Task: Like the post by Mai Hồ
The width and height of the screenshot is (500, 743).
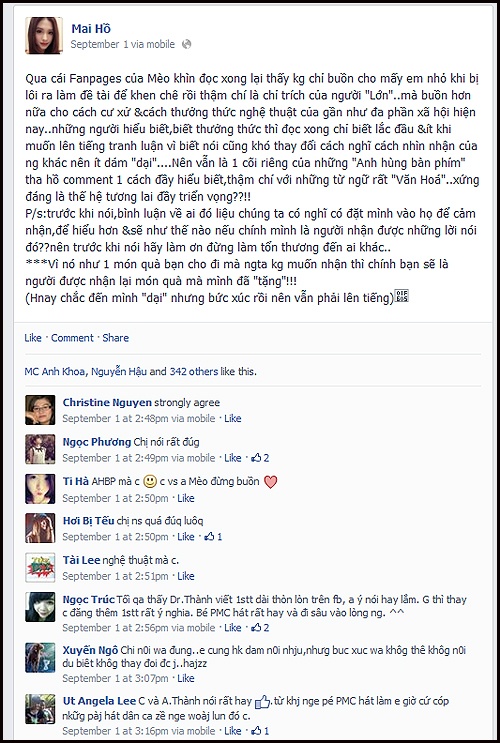Action: pos(33,338)
